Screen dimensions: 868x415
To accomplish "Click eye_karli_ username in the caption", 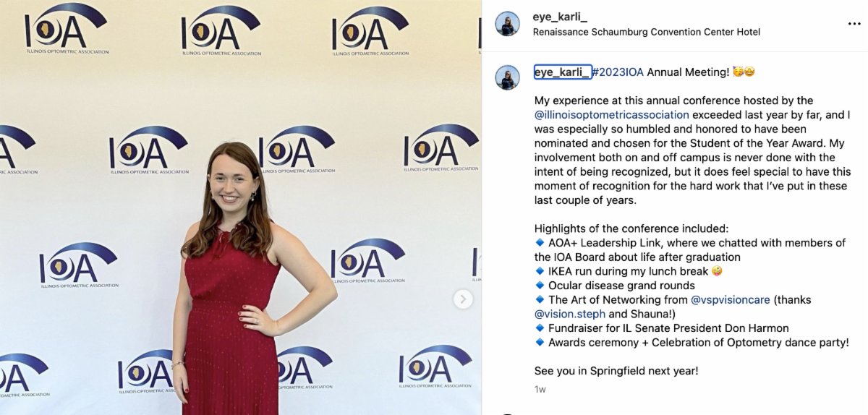I will (x=562, y=72).
